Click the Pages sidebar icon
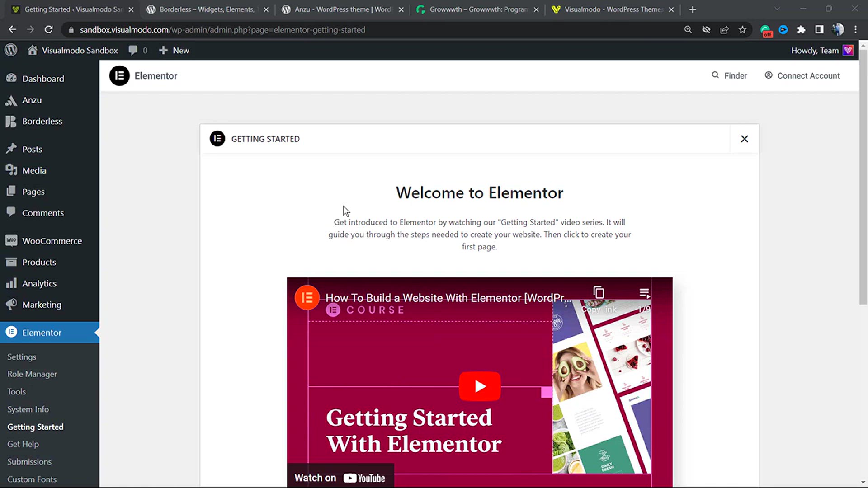The image size is (868, 488). [11, 191]
